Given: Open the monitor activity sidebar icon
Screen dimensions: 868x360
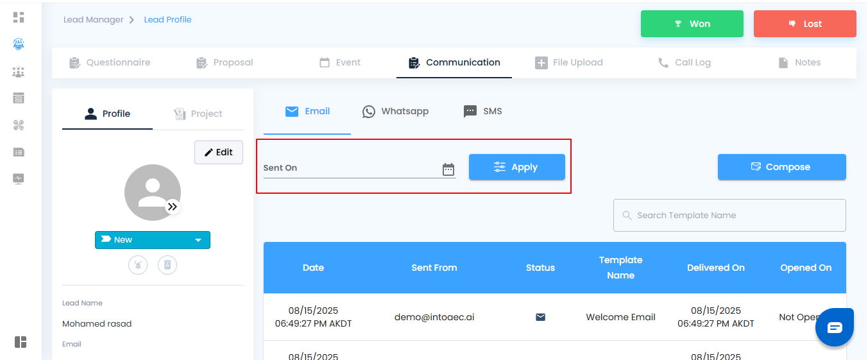Looking at the screenshot, I should [x=19, y=179].
